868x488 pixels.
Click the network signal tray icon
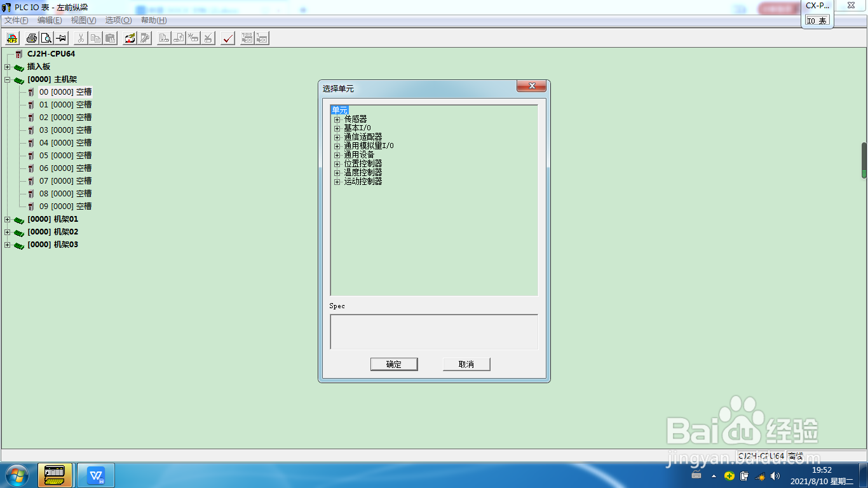point(760,476)
